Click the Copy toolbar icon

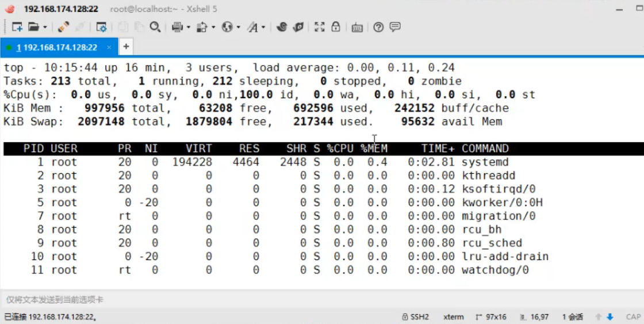123,27
